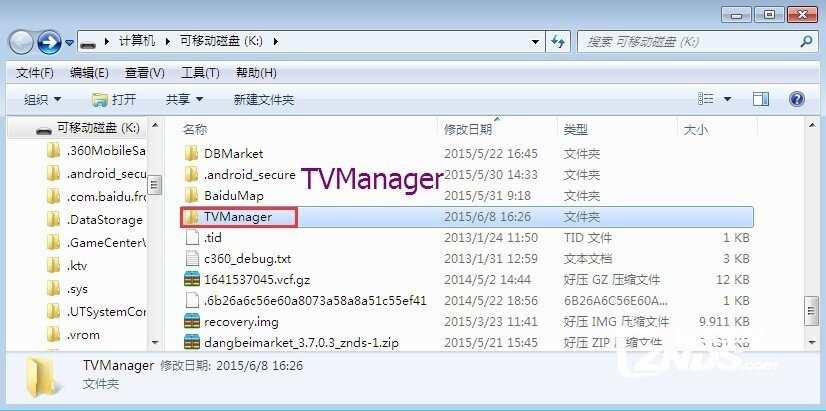This screenshot has width=826, height=411.
Task: Toggle the preview pane icon
Action: coord(761,99)
